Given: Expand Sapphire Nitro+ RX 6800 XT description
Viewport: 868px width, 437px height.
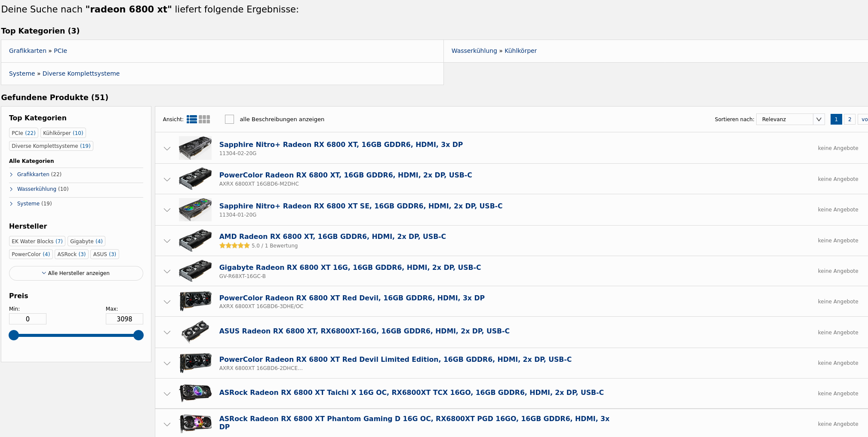Looking at the screenshot, I should tap(167, 148).
